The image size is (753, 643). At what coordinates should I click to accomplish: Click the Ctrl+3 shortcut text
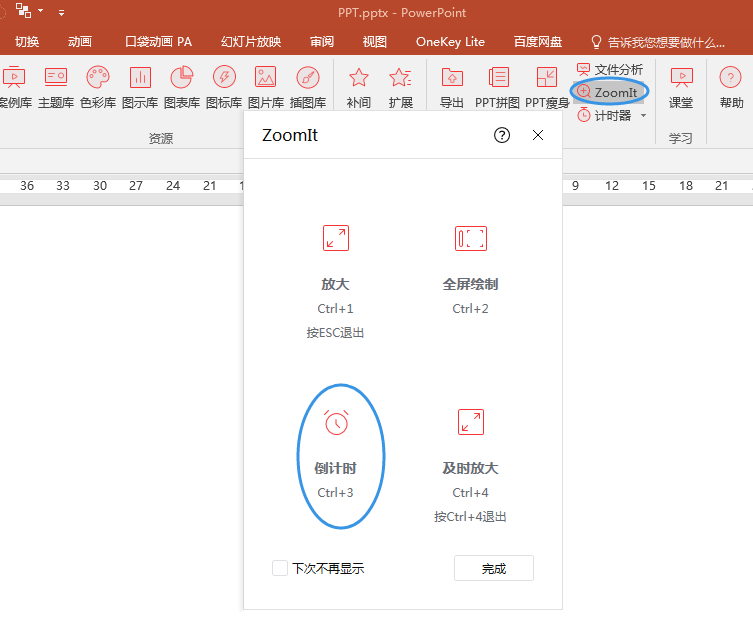335,492
